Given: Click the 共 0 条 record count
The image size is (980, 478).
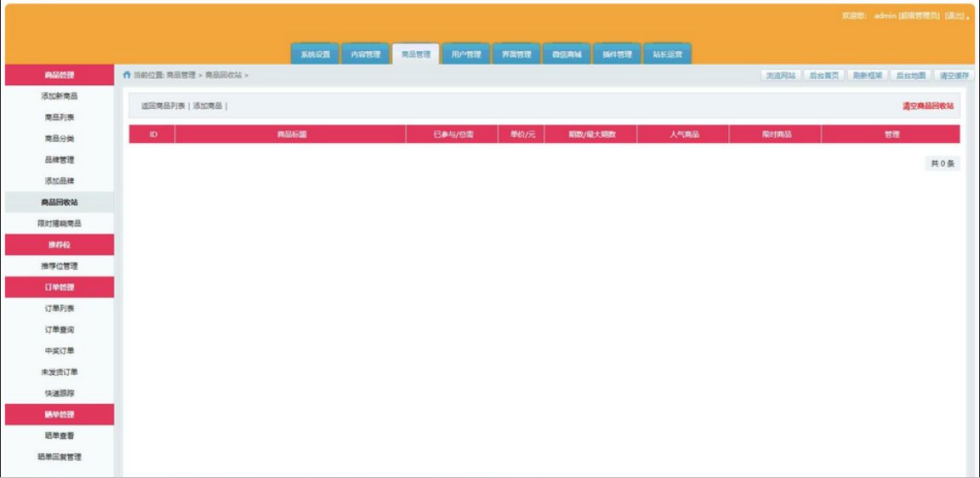Looking at the screenshot, I should (943, 163).
